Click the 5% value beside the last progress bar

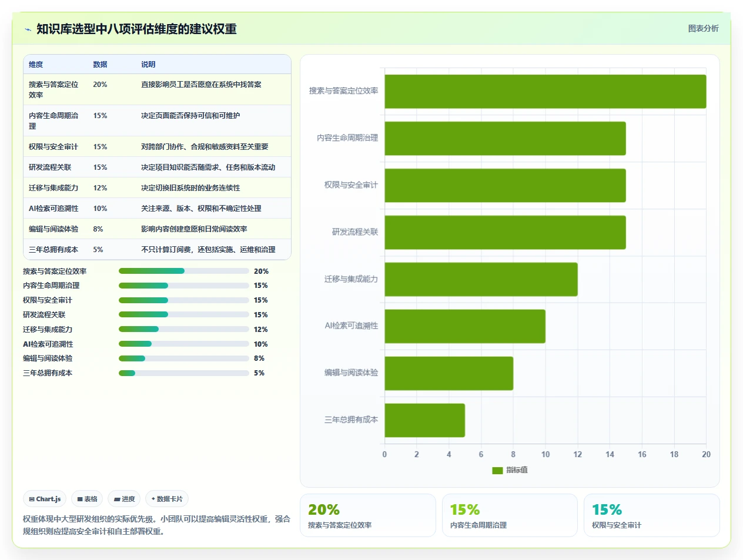point(259,373)
